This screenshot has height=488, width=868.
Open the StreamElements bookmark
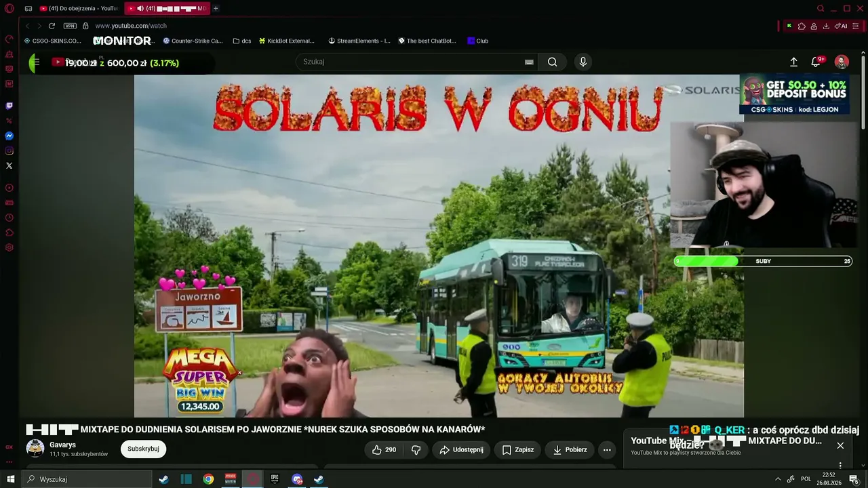point(359,41)
